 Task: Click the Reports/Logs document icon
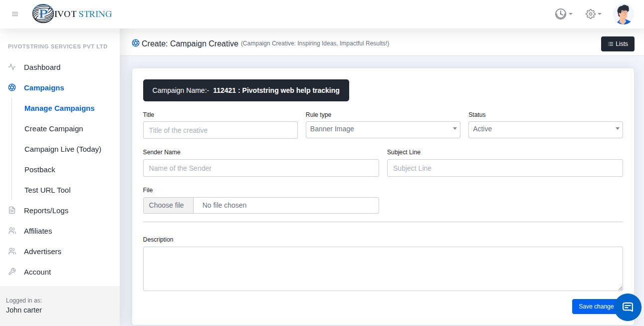coord(11,210)
